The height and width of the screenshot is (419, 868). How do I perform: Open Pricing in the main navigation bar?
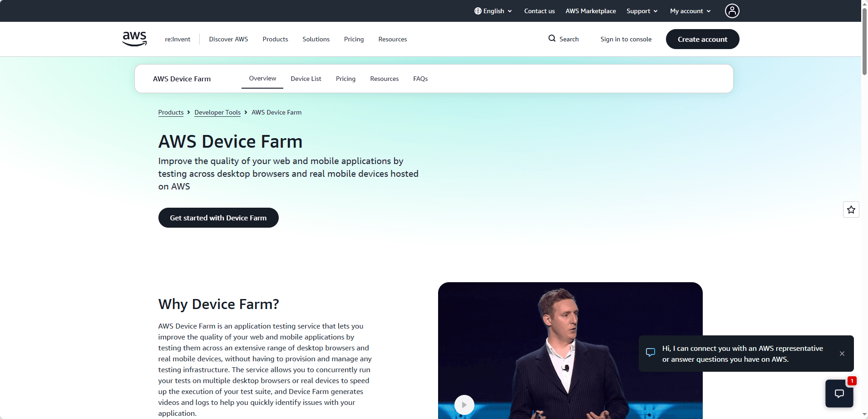pyautogui.click(x=354, y=39)
